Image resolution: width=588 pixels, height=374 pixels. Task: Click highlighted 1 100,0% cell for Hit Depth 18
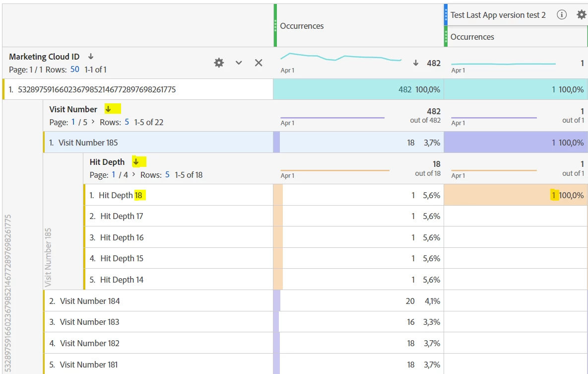click(516, 195)
